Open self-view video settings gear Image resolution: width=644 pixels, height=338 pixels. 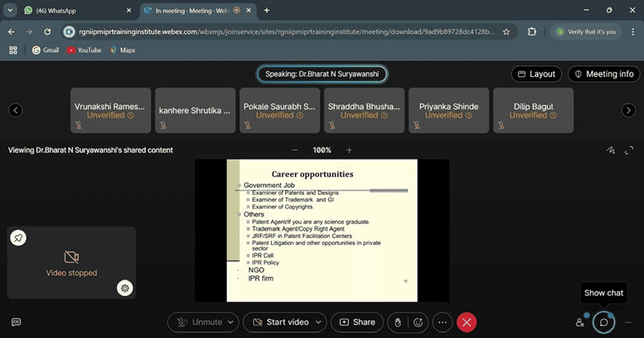pos(125,288)
